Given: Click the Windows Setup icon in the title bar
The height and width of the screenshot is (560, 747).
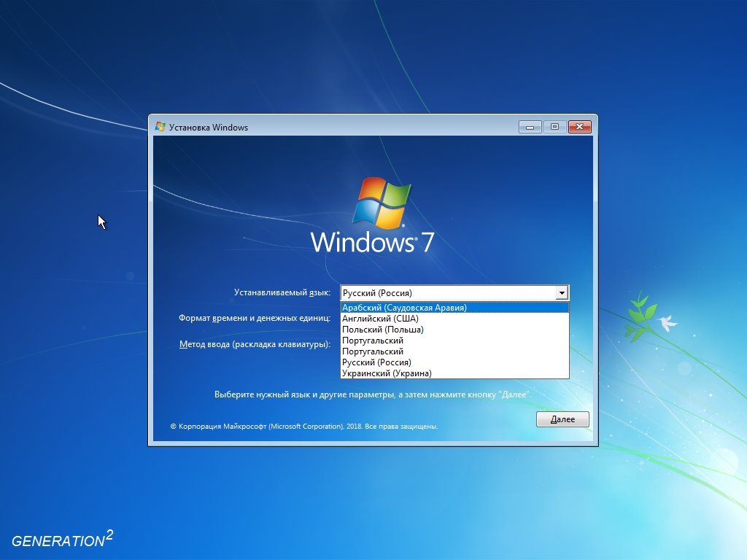Looking at the screenshot, I should coord(160,127).
